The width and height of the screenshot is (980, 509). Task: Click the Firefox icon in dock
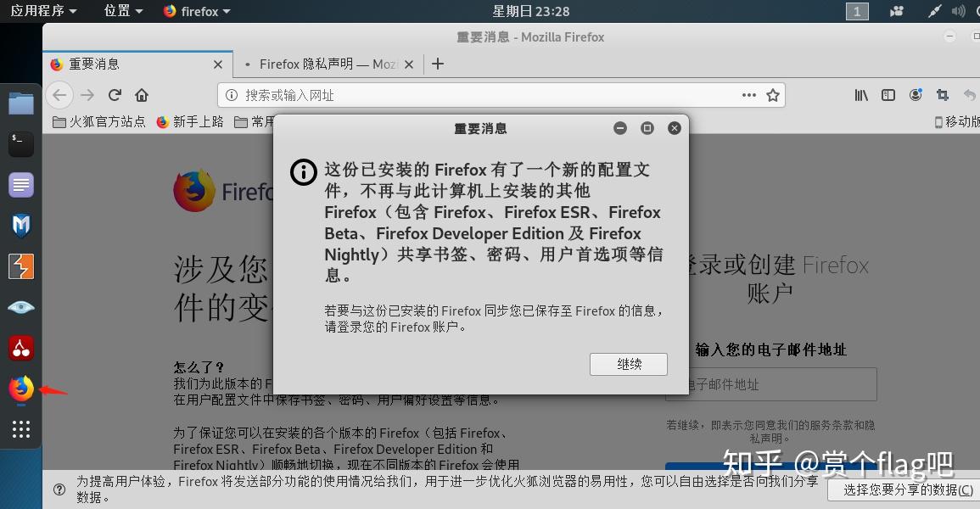[x=21, y=389]
